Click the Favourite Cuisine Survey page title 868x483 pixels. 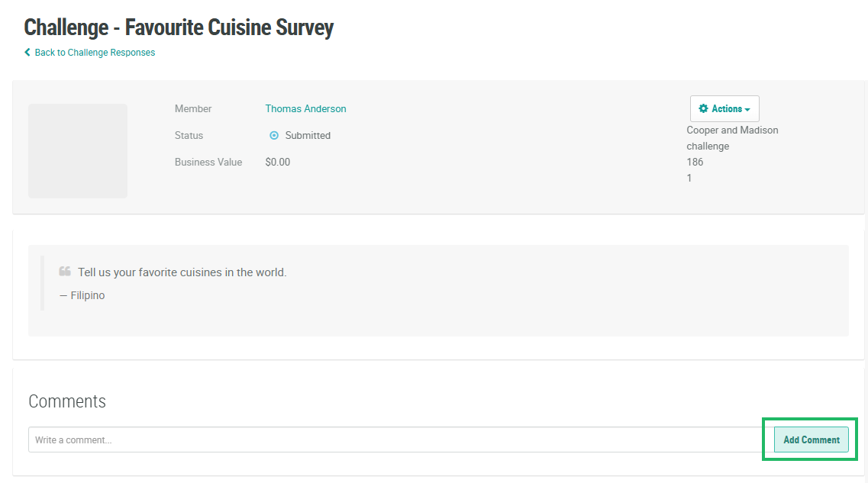pyautogui.click(x=179, y=27)
